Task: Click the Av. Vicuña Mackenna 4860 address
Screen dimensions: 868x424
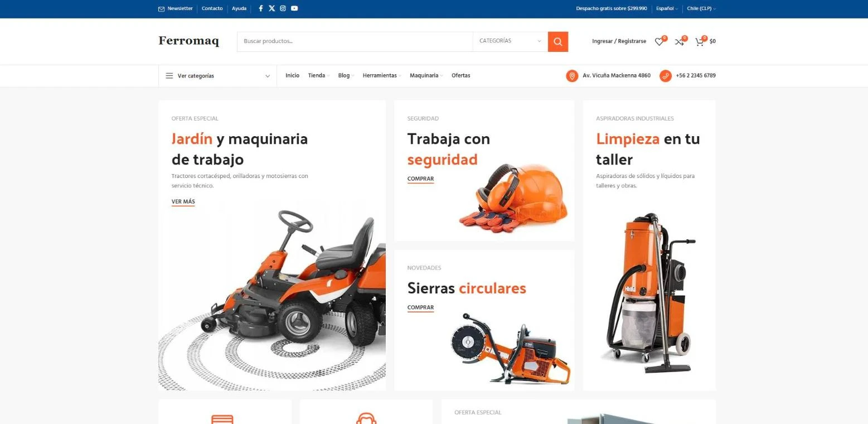Action: (x=617, y=76)
